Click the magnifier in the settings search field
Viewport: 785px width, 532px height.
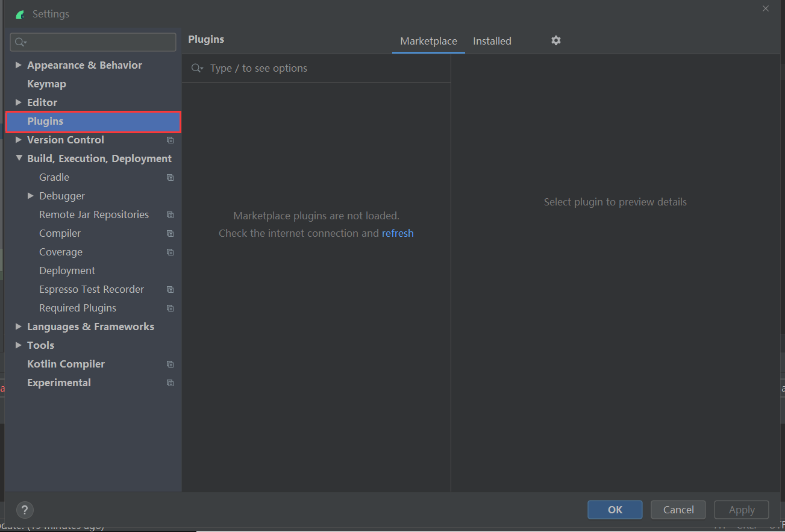[19, 42]
